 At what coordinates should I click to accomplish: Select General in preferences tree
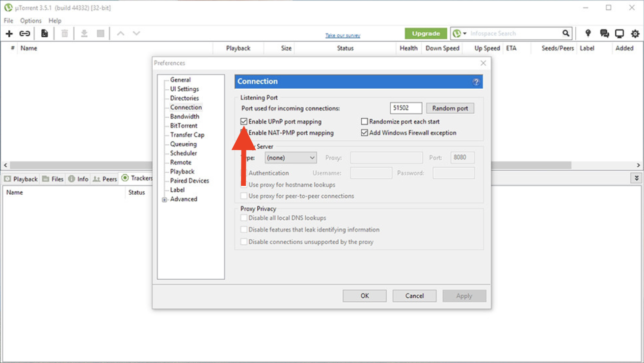(180, 79)
